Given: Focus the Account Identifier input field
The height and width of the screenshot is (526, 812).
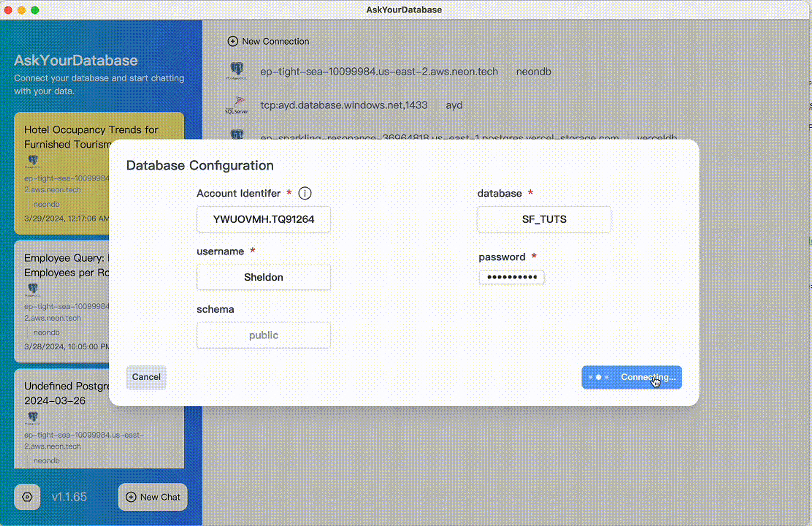Looking at the screenshot, I should click(263, 219).
